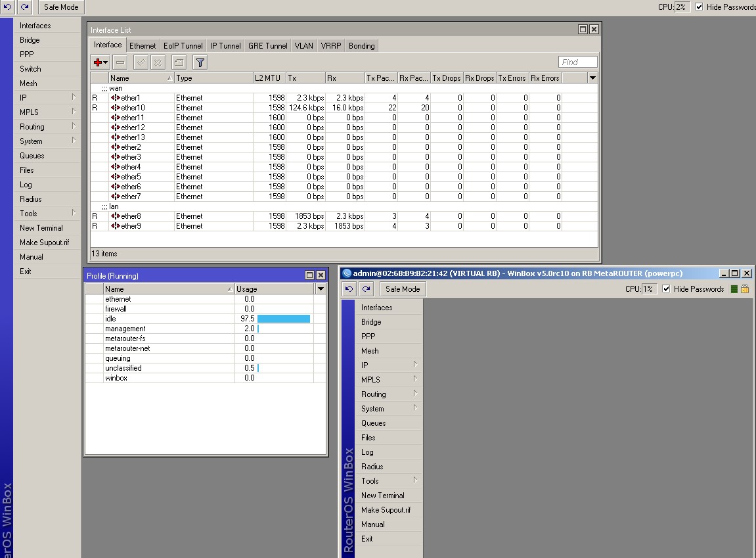Expand the Routing submenu in main sidebar
The width and height of the screenshot is (756, 558).
(x=74, y=126)
